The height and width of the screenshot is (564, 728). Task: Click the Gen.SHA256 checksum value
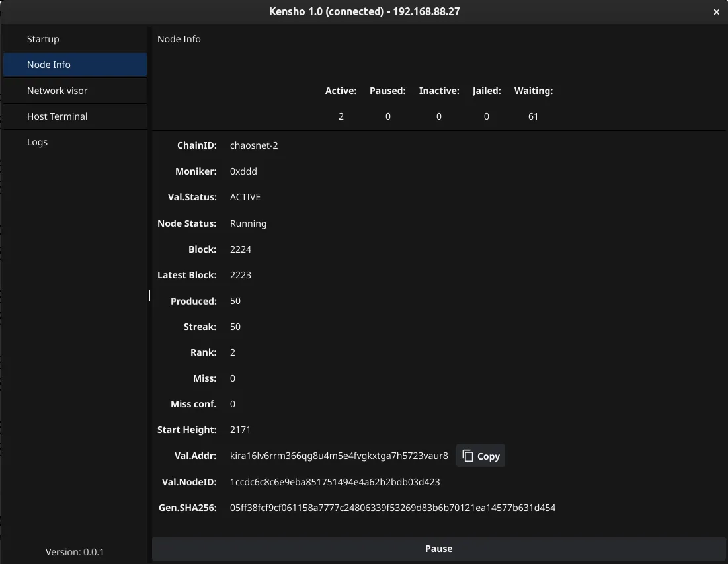(x=392, y=508)
